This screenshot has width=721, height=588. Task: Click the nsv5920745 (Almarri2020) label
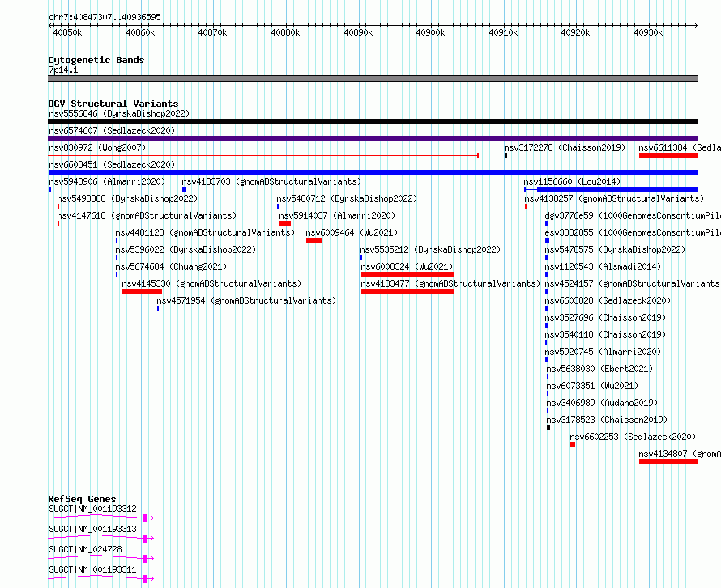coord(603,352)
